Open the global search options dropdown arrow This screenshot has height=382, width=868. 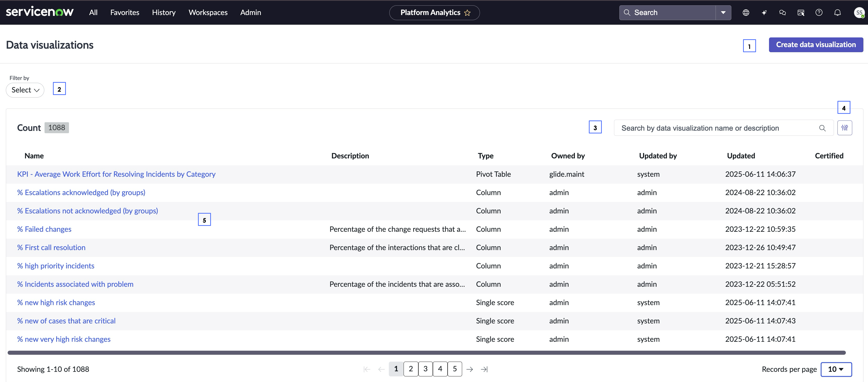coord(723,12)
